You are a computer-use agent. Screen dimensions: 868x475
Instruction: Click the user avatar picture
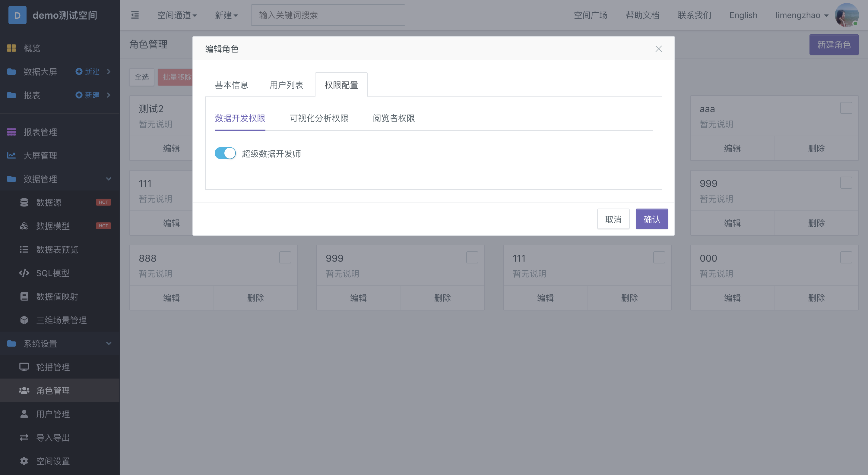pos(846,15)
